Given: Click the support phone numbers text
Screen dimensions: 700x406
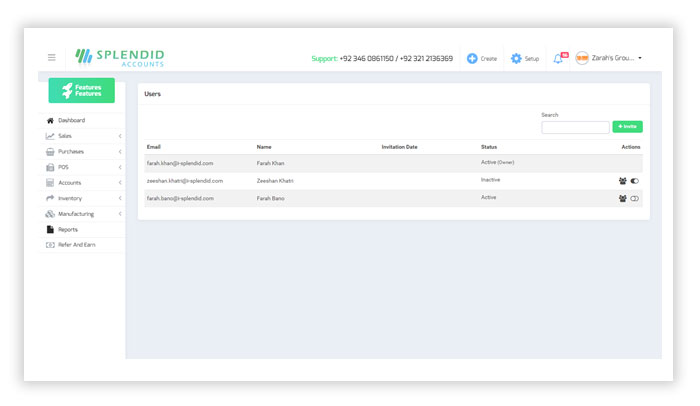Looking at the screenshot, I should pyautogui.click(x=396, y=59).
